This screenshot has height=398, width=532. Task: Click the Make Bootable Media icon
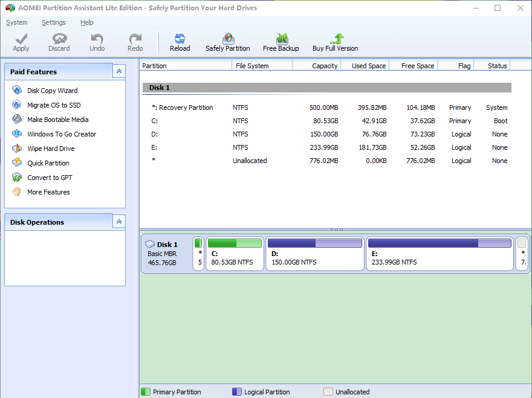[x=17, y=120]
